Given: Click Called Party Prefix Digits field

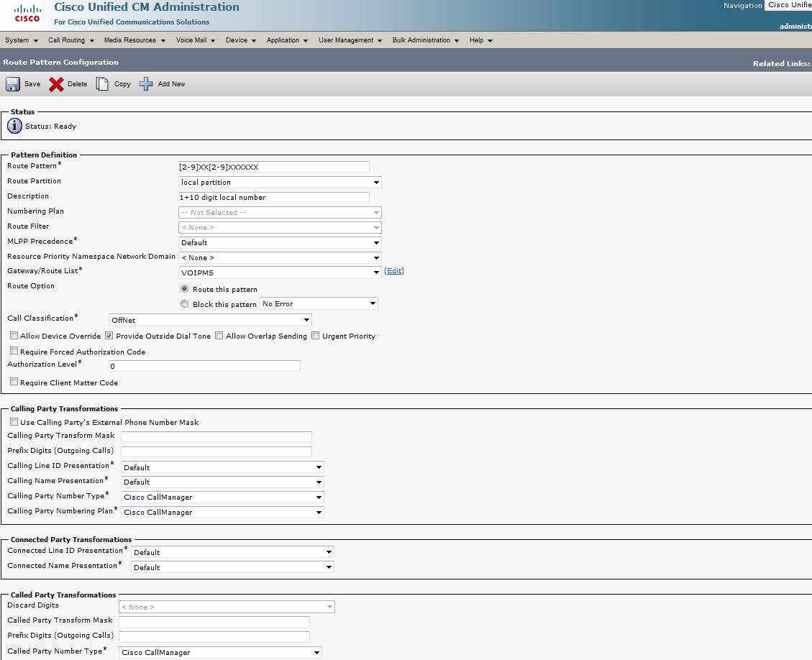Looking at the screenshot, I should 214,636.
